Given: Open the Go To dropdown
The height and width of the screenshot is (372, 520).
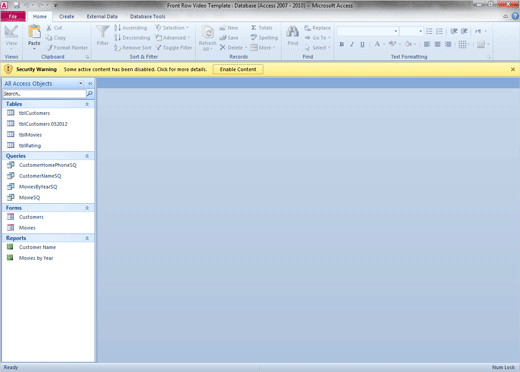Looking at the screenshot, I should [317, 38].
